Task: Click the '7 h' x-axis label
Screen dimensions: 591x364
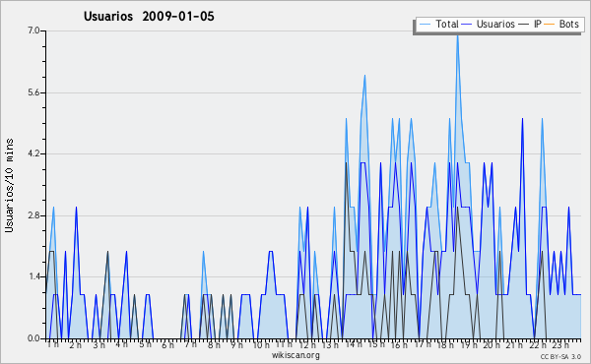Action: pos(190,344)
